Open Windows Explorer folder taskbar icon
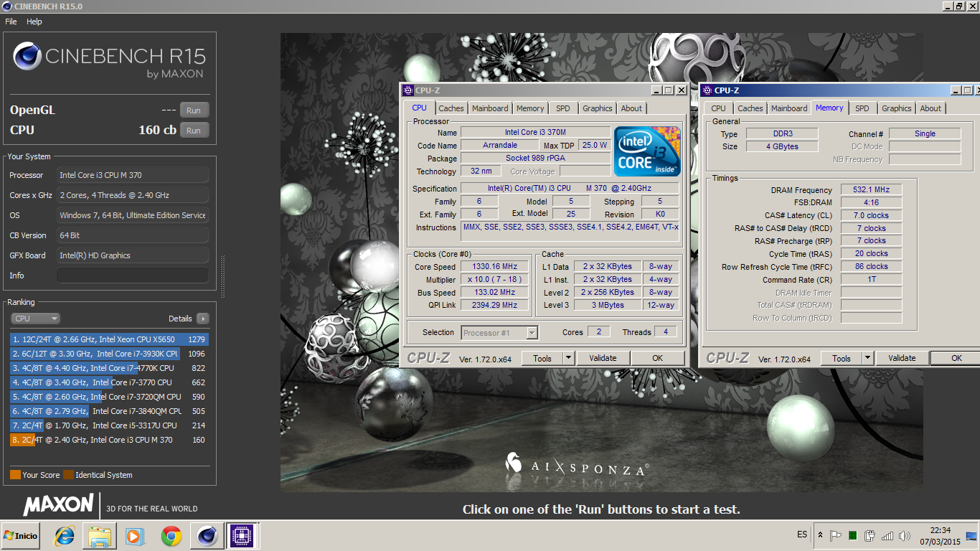The image size is (980, 551). 100,536
